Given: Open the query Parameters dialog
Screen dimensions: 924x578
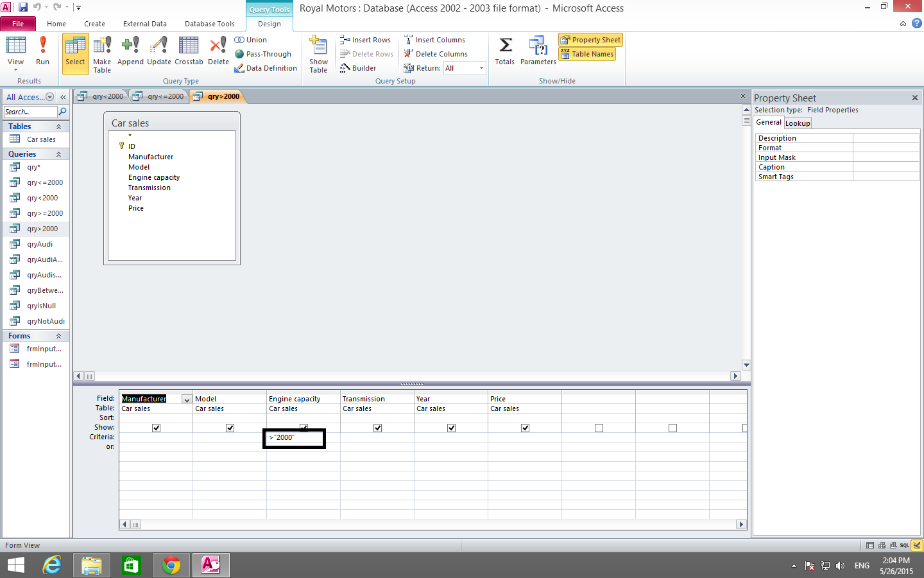Looking at the screenshot, I should coord(538,51).
